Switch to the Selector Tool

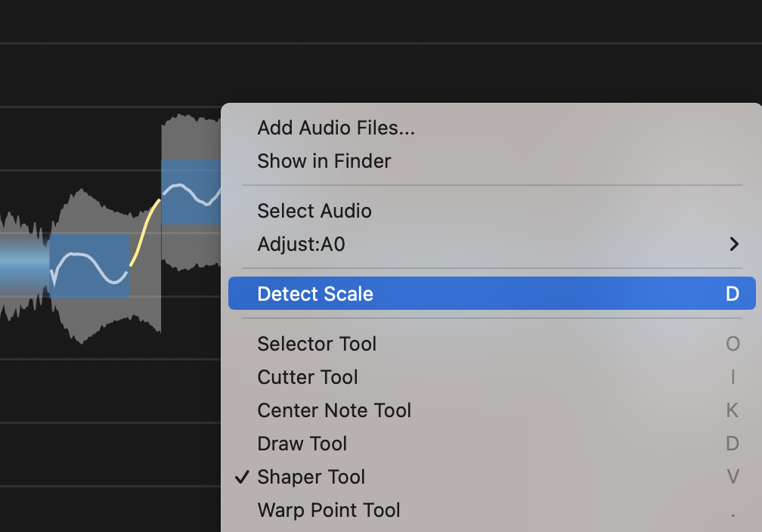(316, 344)
